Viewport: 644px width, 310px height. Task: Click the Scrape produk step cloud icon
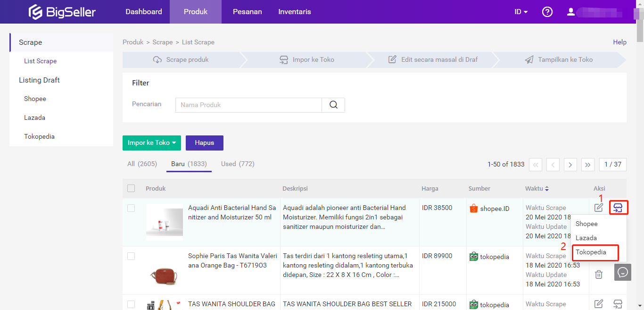pyautogui.click(x=157, y=60)
